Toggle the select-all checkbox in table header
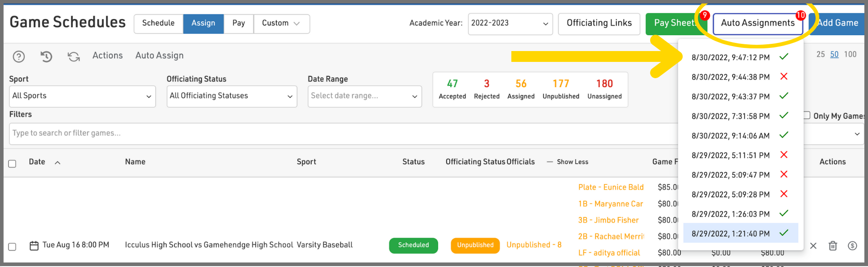This screenshot has height=267, width=868. pyautogui.click(x=12, y=164)
